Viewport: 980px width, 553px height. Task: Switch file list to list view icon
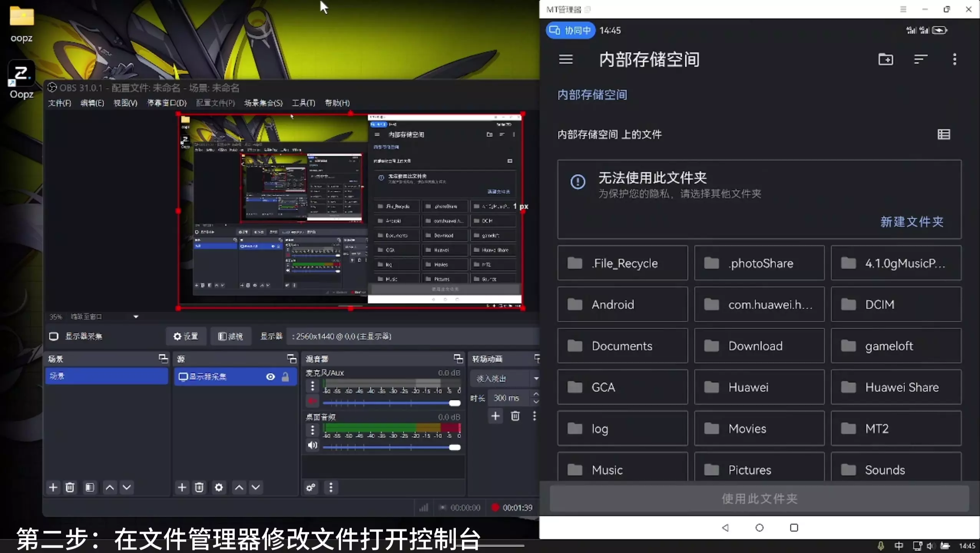tap(944, 134)
